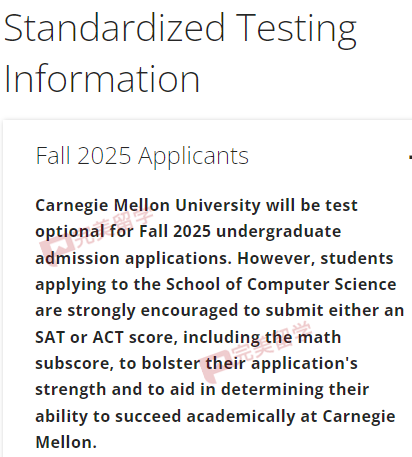Click the minus icon at accordion's right edge
Image resolution: width=412 pixels, height=457 pixels.
tap(410, 157)
